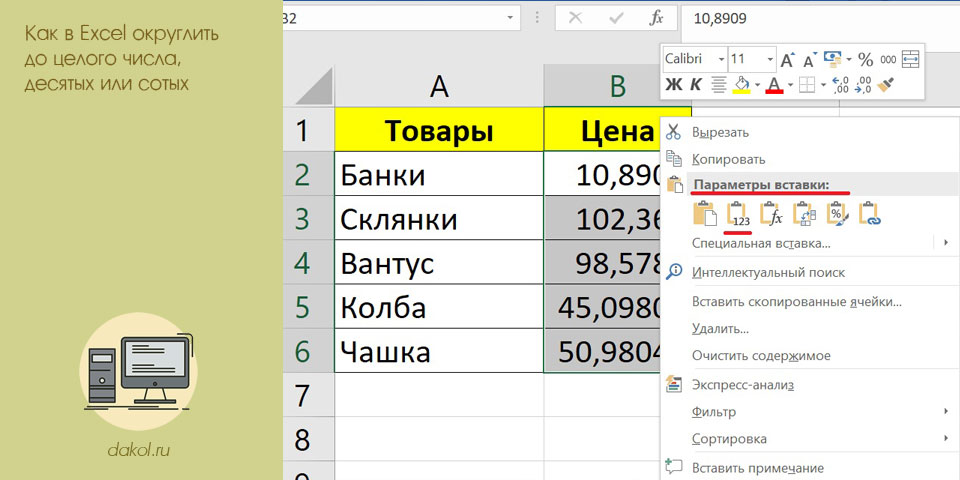Viewport: 960px width, 480px height.
Task: Click the Экспресс-анализ icon
Action: tap(673, 384)
